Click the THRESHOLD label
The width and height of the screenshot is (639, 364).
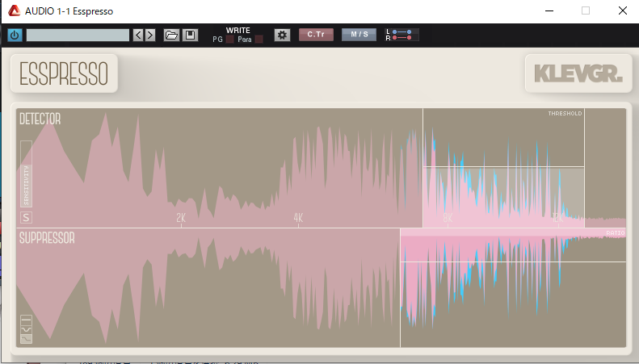point(565,114)
